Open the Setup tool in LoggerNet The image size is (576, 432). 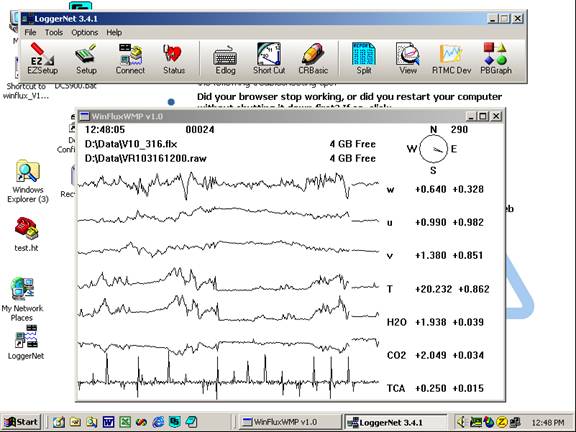pos(86,59)
